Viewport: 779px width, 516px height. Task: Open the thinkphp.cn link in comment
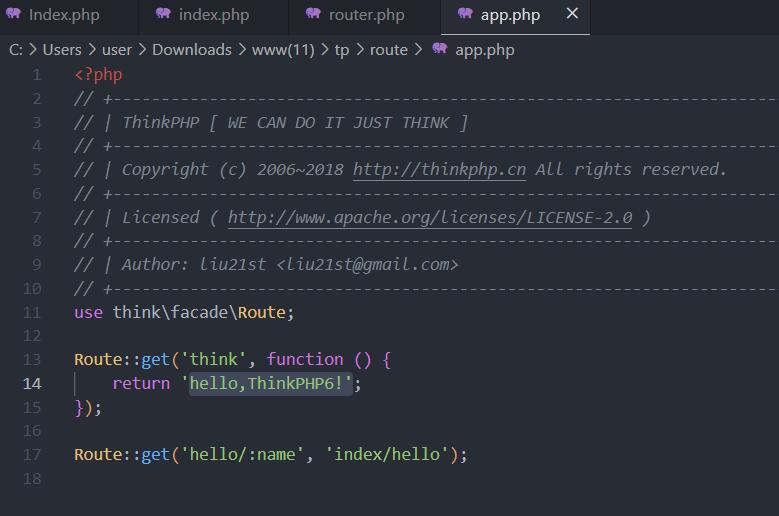[x=439, y=170]
